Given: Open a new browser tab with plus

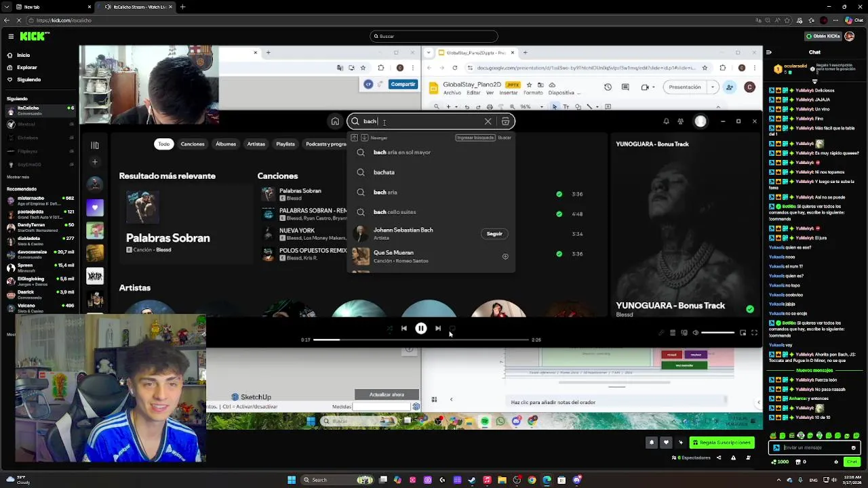Looking at the screenshot, I should coord(182,7).
